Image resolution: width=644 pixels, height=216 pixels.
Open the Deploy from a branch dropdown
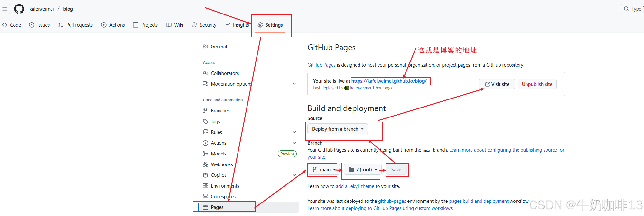point(337,129)
